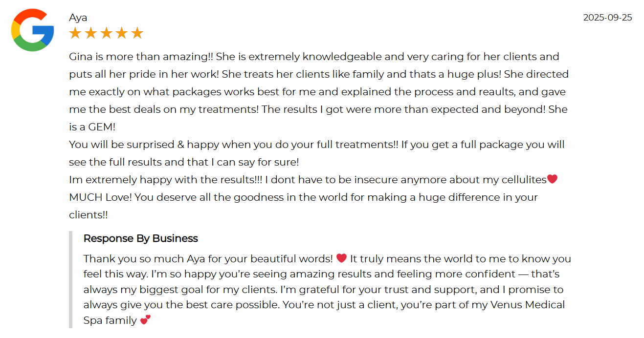Click the "Response By Business" heading
Image resolution: width=644 pixels, height=338 pixels.
140,238
